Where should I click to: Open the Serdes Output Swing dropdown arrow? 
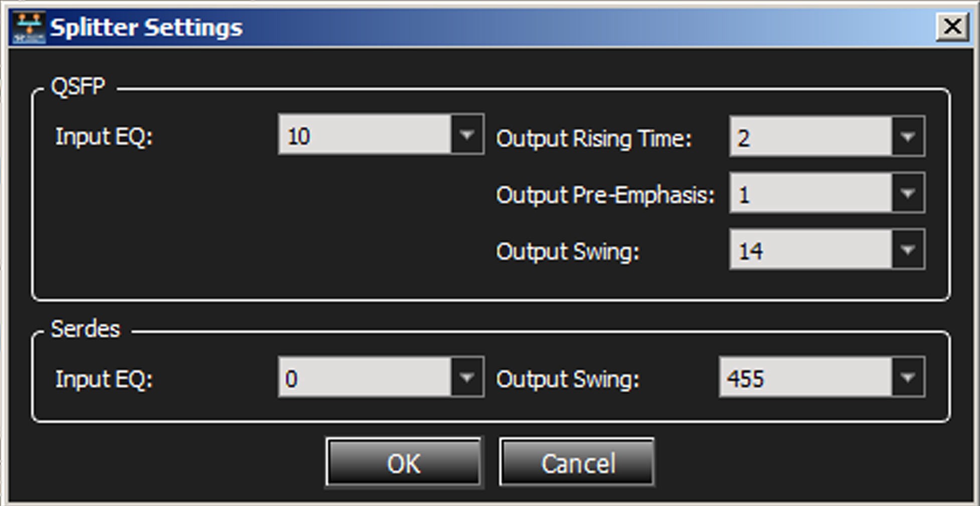908,377
